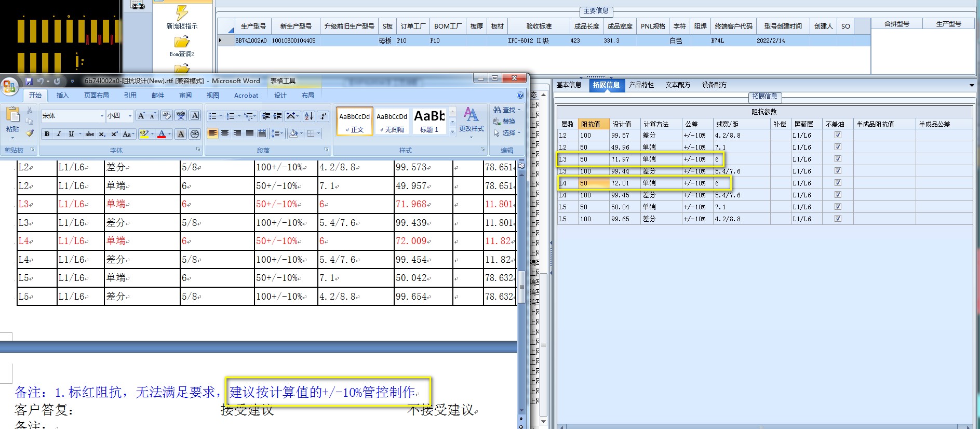This screenshot has height=429, width=980.
Task: Toggle 不盖油 checkbox for L4 100 row
Action: click(x=838, y=195)
